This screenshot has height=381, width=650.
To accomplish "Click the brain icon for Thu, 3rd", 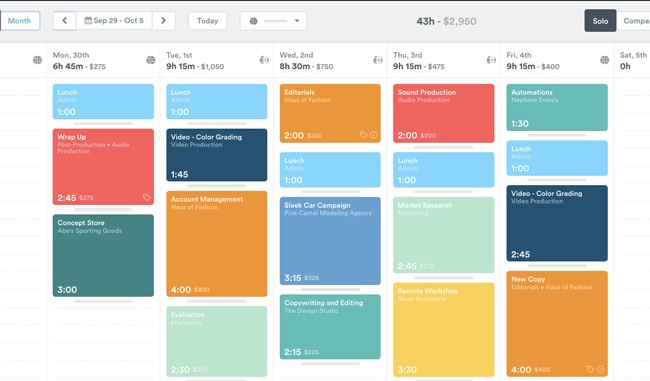I will click(491, 60).
